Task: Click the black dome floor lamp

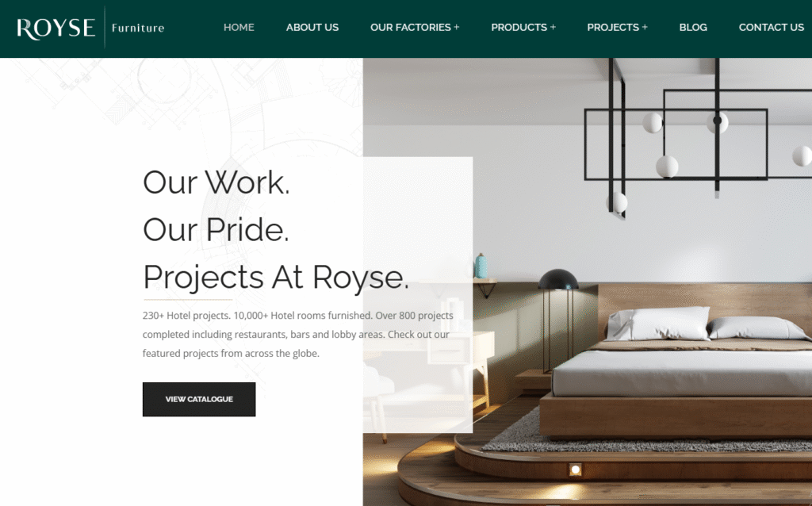Action: (558, 321)
